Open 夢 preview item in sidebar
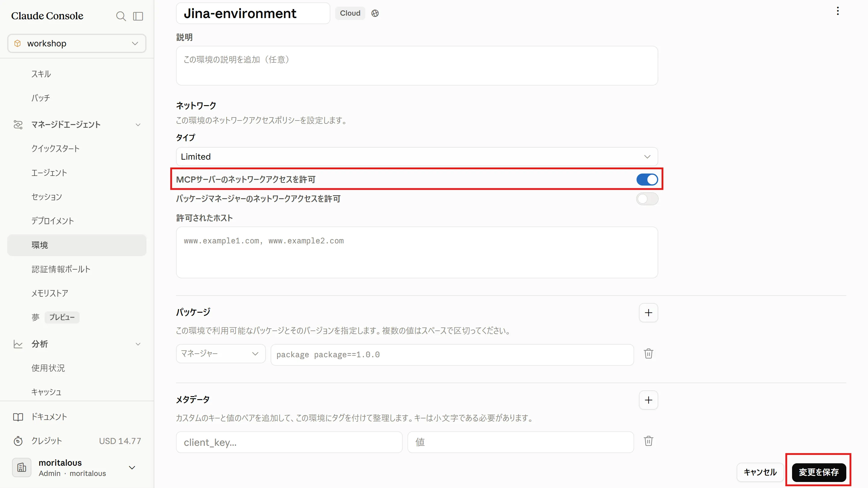 coord(35,317)
